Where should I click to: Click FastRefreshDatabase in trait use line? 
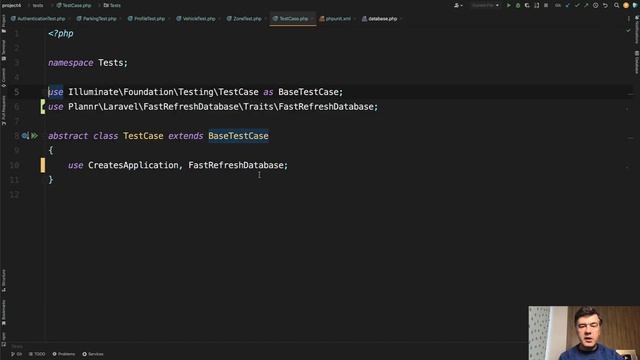236,165
